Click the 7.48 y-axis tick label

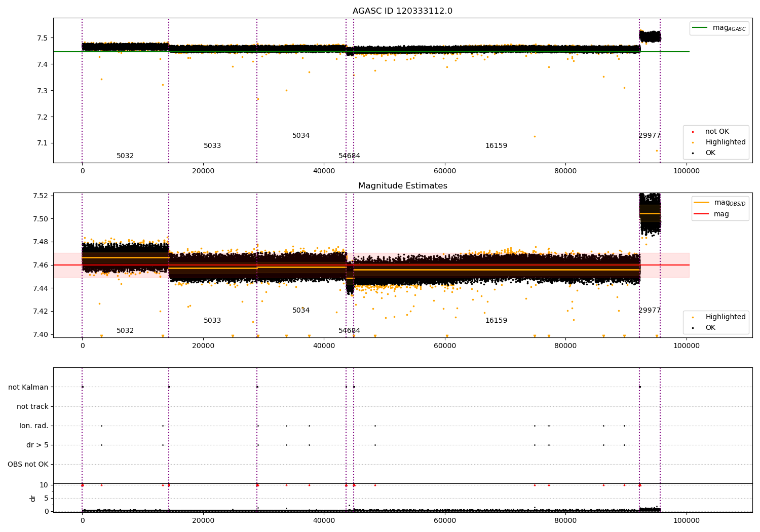[x=41, y=242]
